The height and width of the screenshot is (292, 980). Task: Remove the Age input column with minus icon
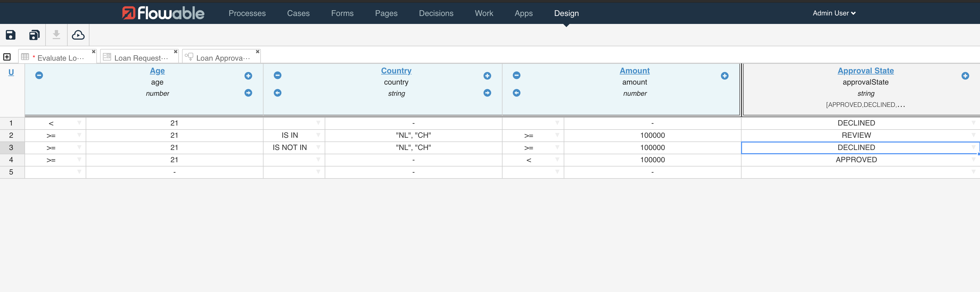(x=39, y=75)
